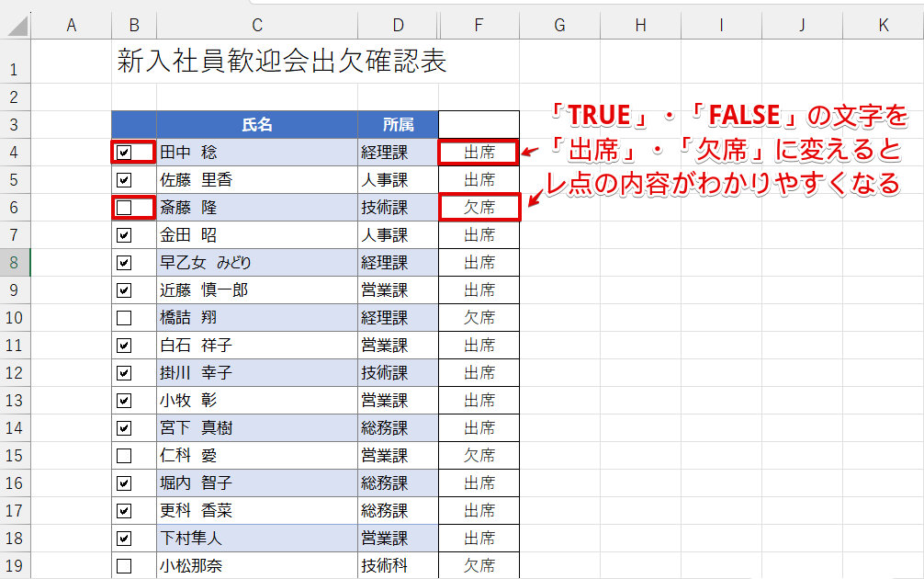This screenshot has width=924, height=579.
Task: Select the name cell 斎藤 隆
Action: point(257,208)
